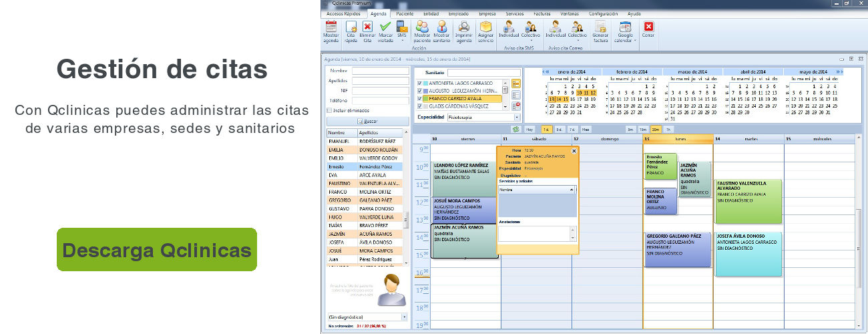The height and width of the screenshot is (334, 868).
Task: Click the Buscar search button
Action: point(367,121)
